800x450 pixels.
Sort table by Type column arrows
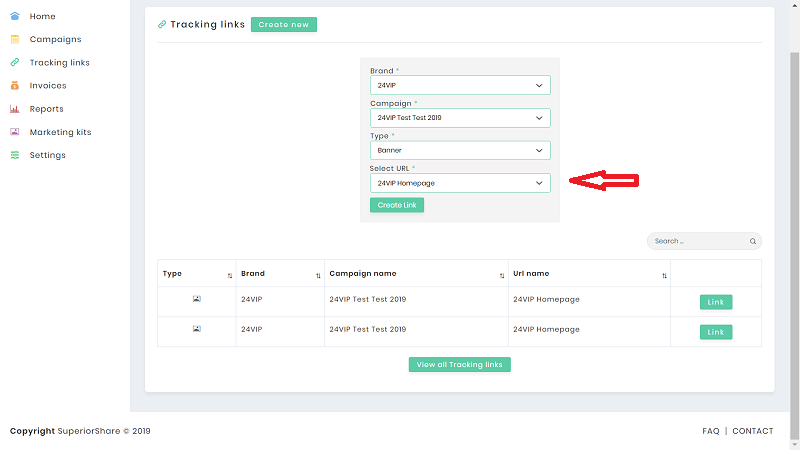(x=230, y=276)
